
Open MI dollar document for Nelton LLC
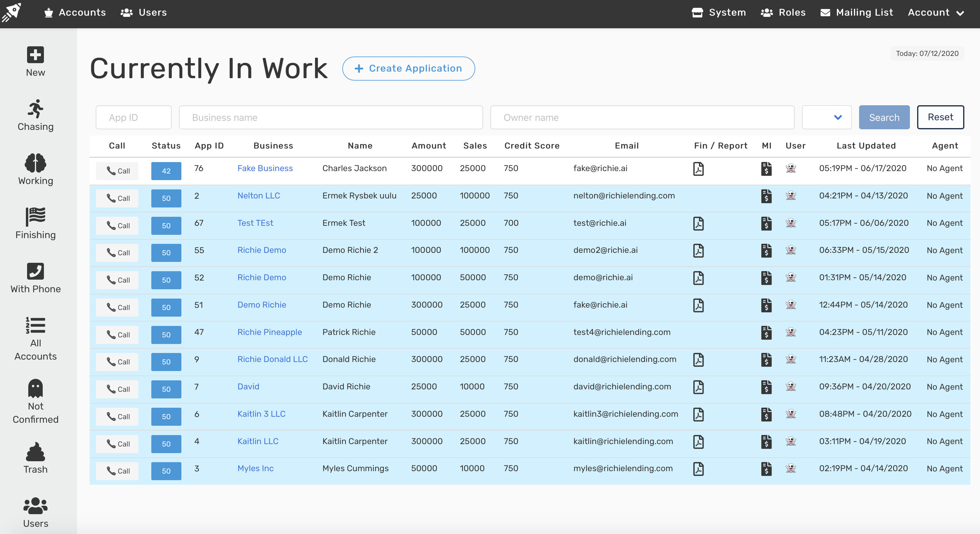pos(766,196)
